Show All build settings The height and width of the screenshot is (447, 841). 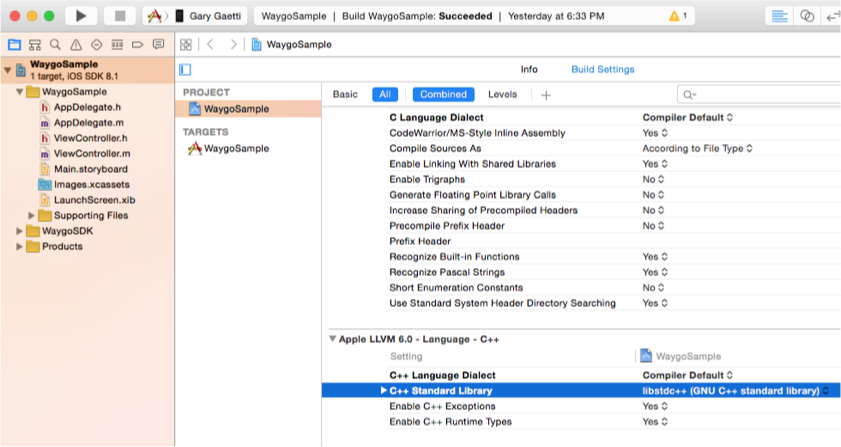point(385,94)
